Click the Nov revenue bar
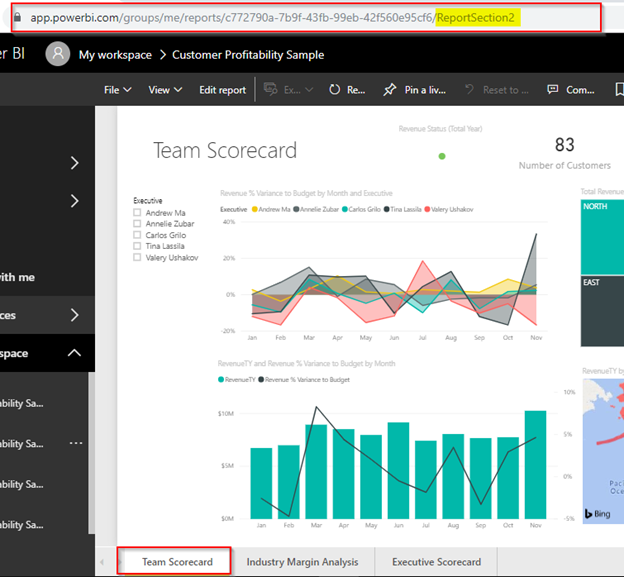The width and height of the screenshot is (624, 577). 535,464
